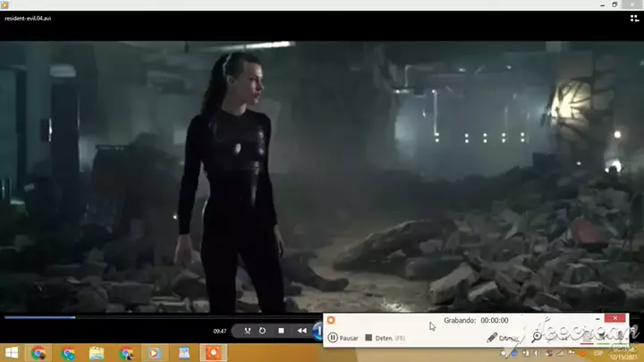Close the recorder panel

tap(614, 318)
